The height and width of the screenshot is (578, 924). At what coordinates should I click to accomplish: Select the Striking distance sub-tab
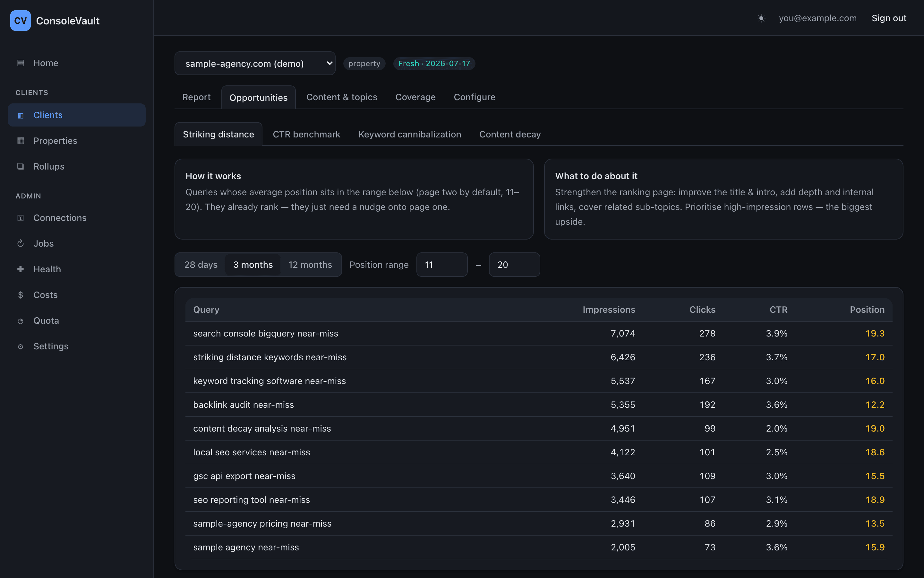[218, 134]
